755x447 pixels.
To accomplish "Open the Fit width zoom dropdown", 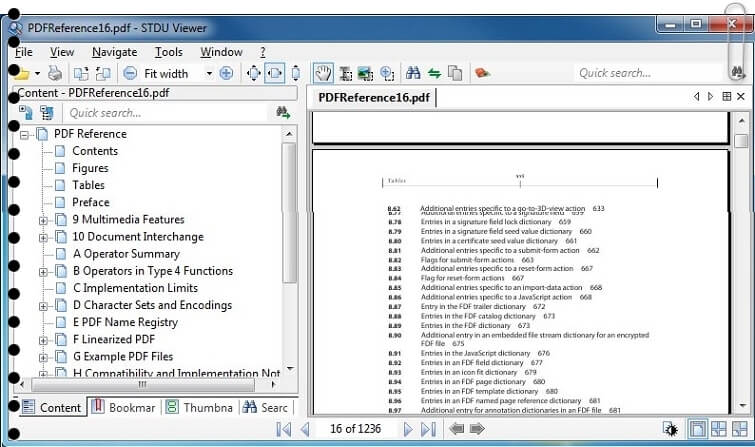I will pyautogui.click(x=209, y=74).
